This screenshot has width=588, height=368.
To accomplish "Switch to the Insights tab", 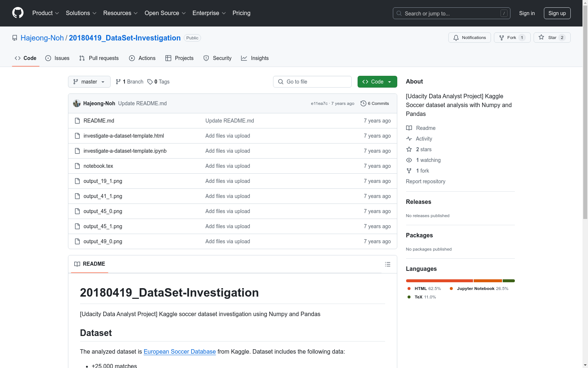I will pyautogui.click(x=255, y=58).
